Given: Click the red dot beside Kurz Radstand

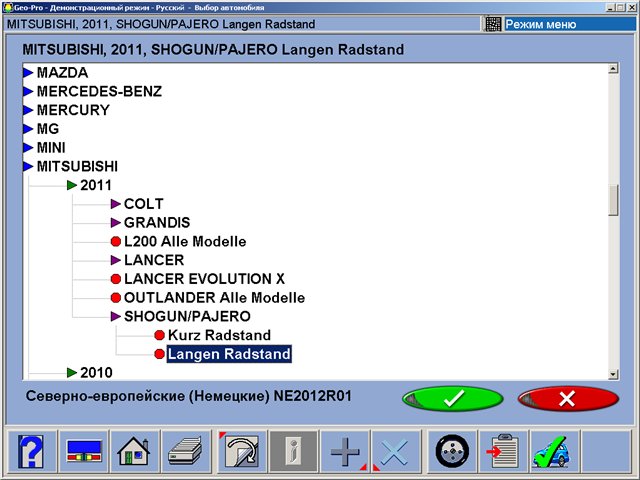Looking at the screenshot, I should [160, 336].
